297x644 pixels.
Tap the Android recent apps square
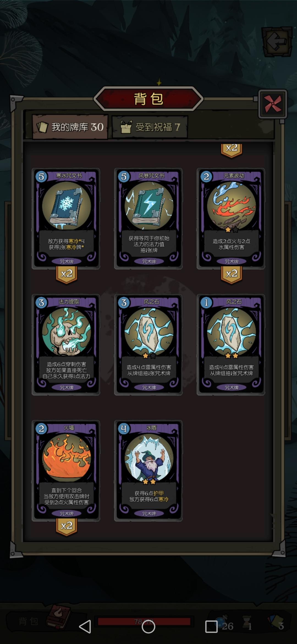click(x=211, y=627)
